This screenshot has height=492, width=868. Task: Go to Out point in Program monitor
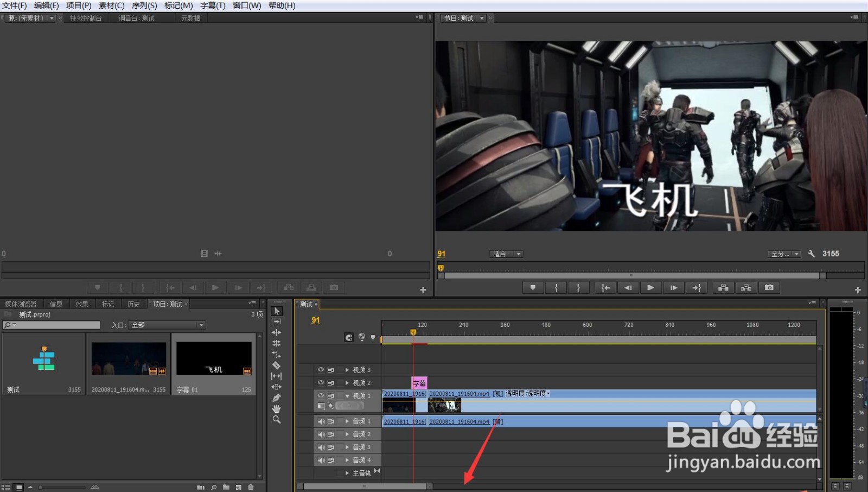click(697, 288)
